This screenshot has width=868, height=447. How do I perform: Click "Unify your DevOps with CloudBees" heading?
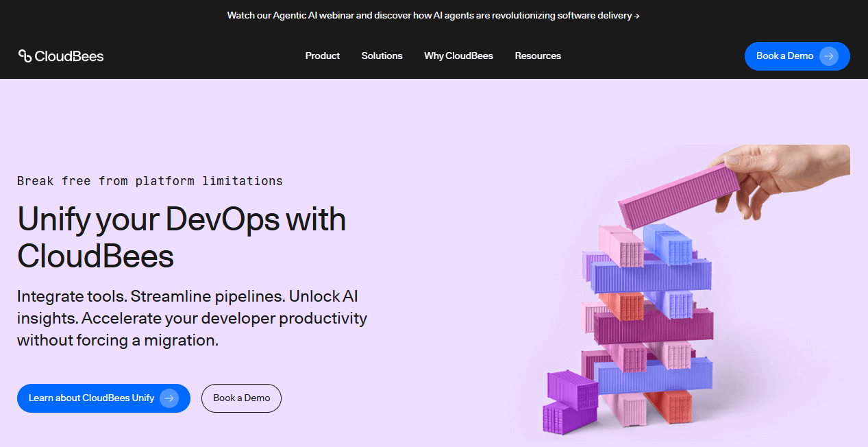click(182, 237)
